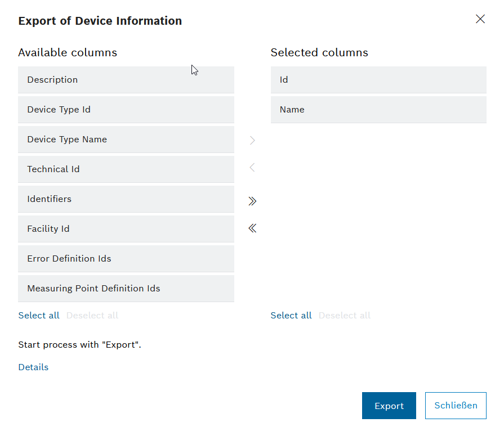Click the single left arrow icon

(252, 168)
